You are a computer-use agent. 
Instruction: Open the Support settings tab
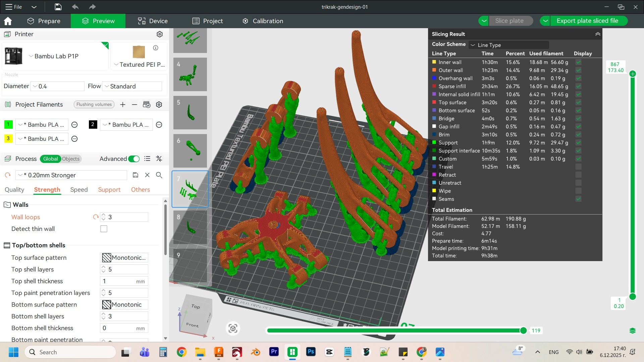click(109, 190)
